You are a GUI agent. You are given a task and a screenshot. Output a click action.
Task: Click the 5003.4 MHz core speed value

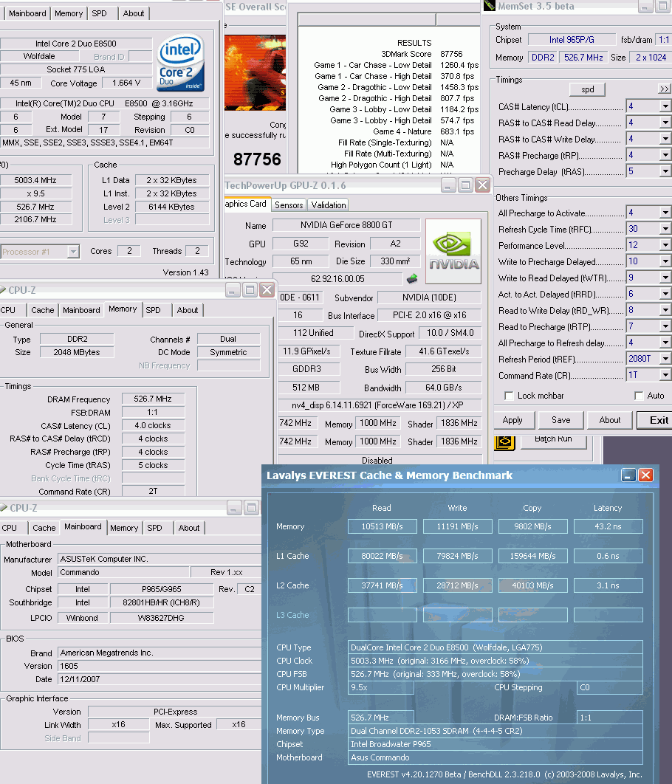click(x=35, y=180)
